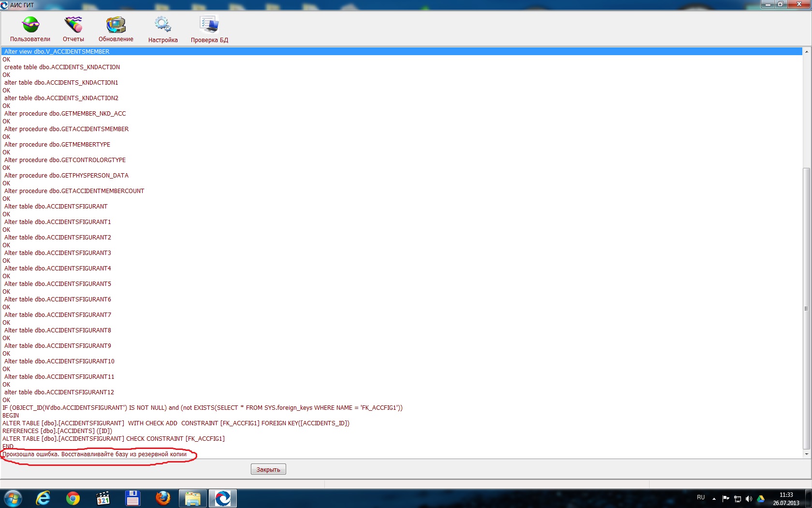
Task: Click the log scrollbar up arrow
Action: point(806,51)
